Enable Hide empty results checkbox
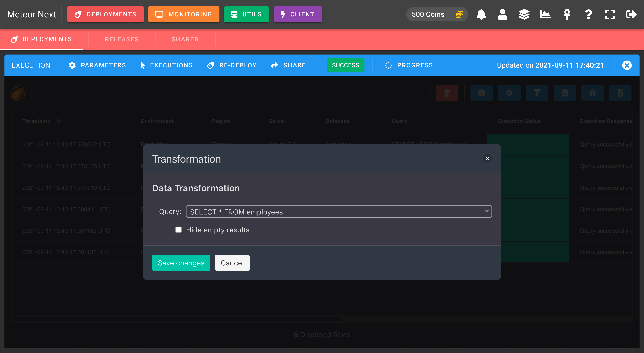Screen dimensions: 644x353 point(178,230)
